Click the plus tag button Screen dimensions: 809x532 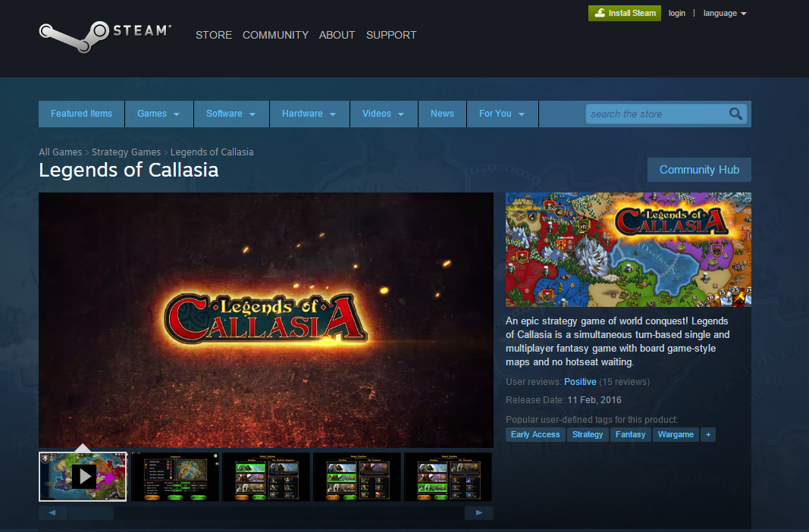click(708, 434)
